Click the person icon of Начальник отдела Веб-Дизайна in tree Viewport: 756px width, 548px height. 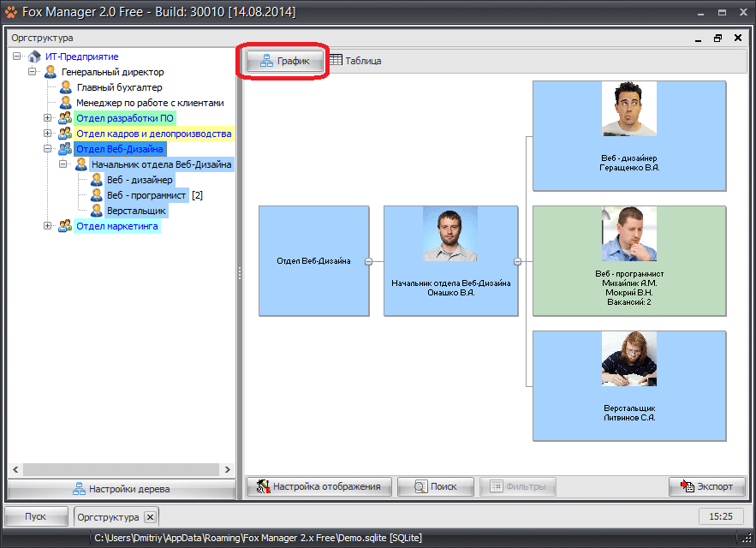pyautogui.click(x=81, y=164)
